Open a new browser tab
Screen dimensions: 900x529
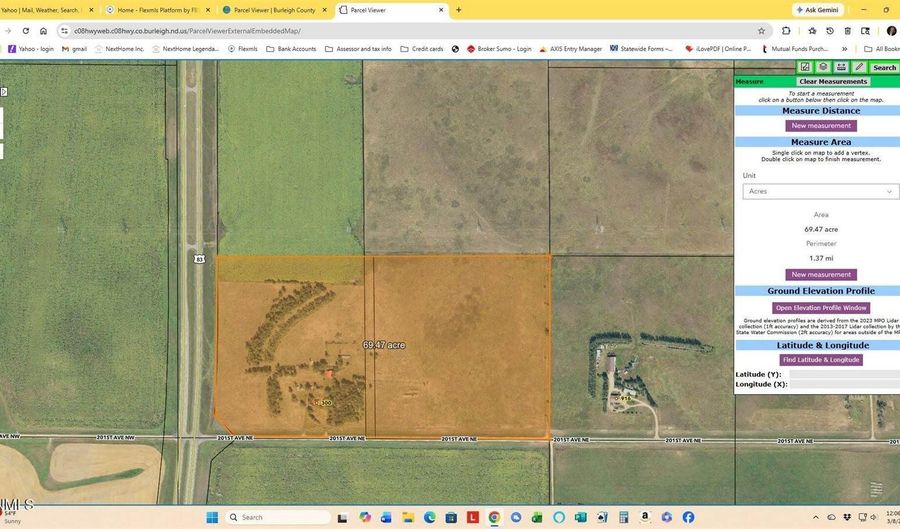coord(458,10)
